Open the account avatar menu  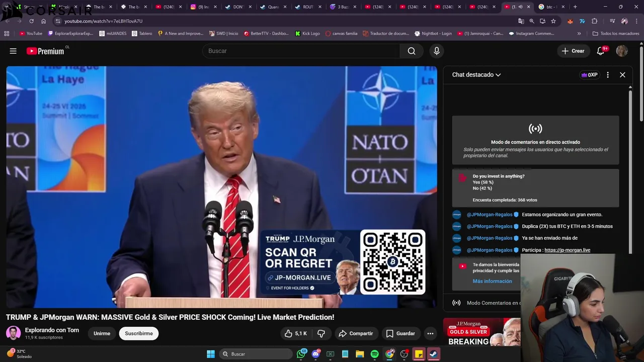[622, 51]
